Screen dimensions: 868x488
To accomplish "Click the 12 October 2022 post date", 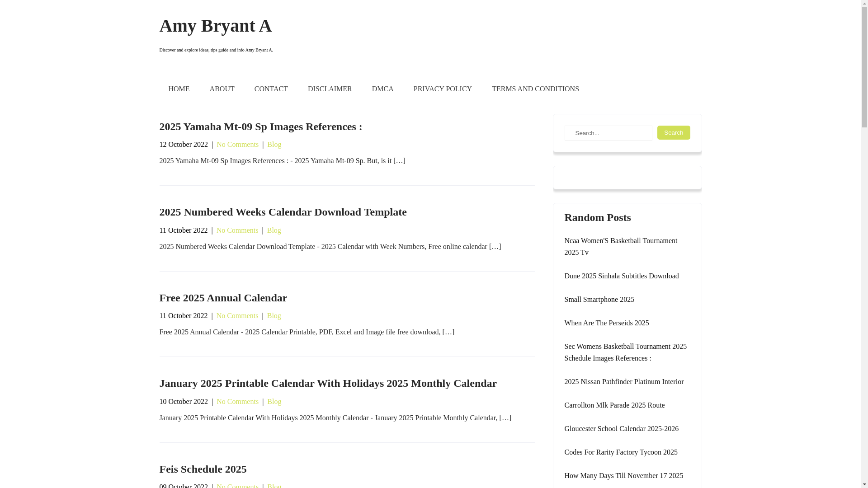I will (x=184, y=145).
